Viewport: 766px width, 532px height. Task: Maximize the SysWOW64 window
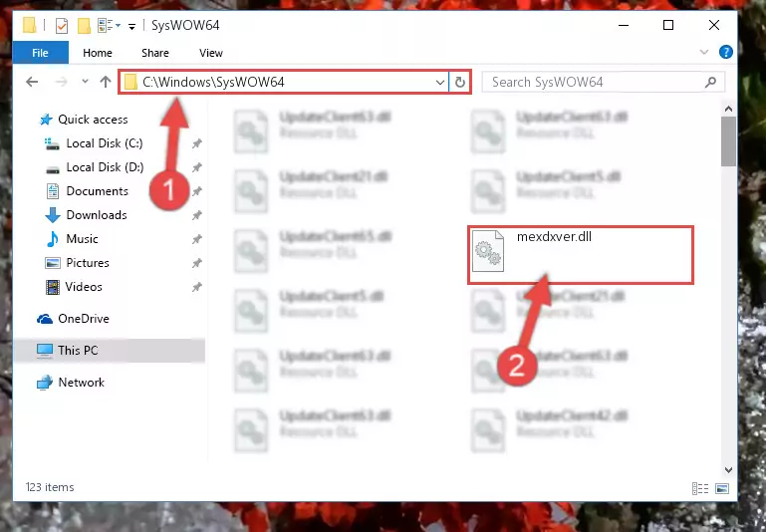(668, 25)
